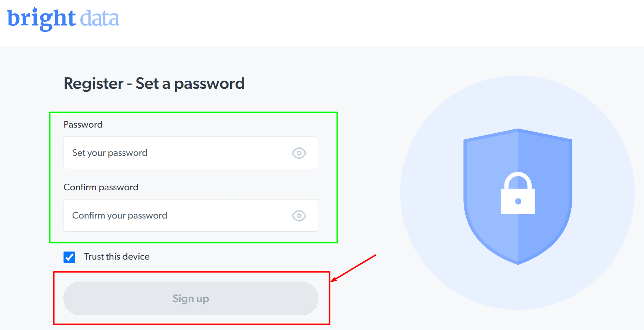Click the Sign up button
The height and width of the screenshot is (330, 644).
click(191, 298)
